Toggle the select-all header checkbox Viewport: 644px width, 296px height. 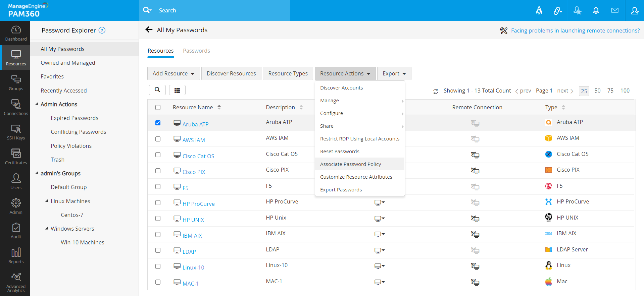pos(158,108)
